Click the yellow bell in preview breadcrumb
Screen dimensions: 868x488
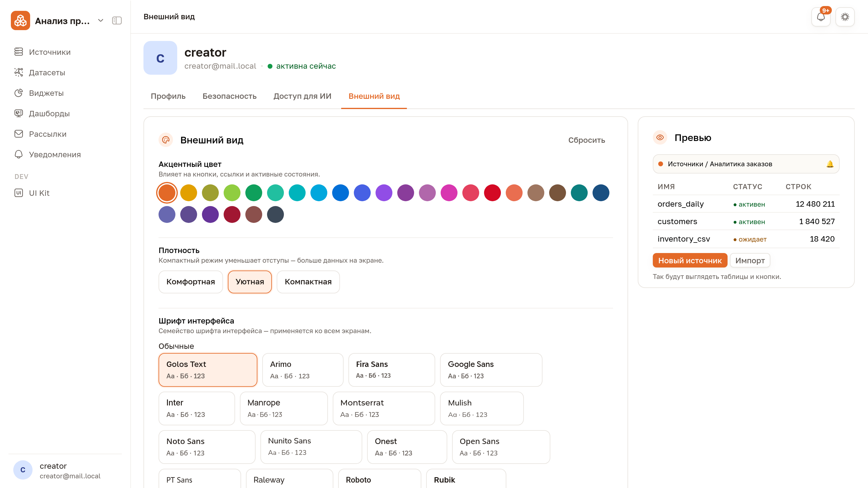(830, 164)
